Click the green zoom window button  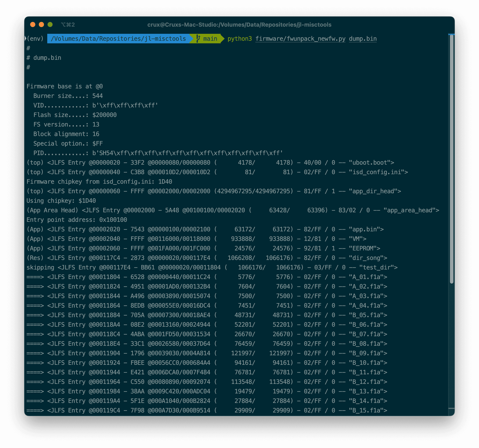point(50,24)
